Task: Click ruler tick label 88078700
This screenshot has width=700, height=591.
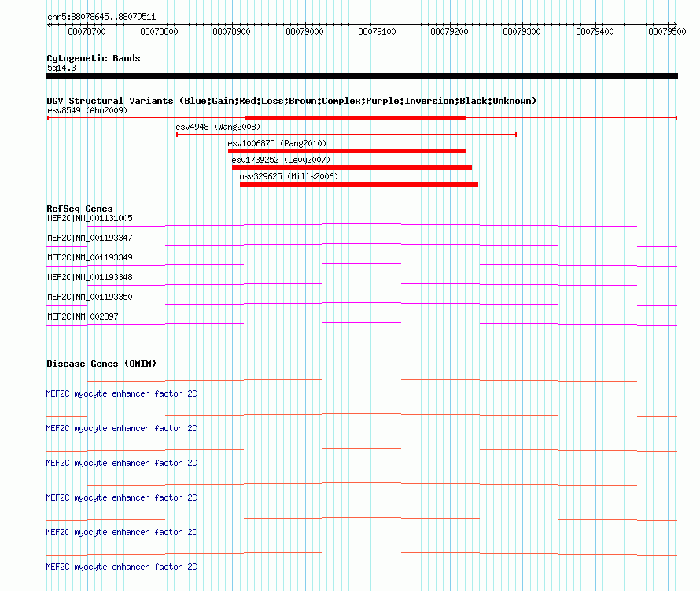Action: [x=87, y=31]
